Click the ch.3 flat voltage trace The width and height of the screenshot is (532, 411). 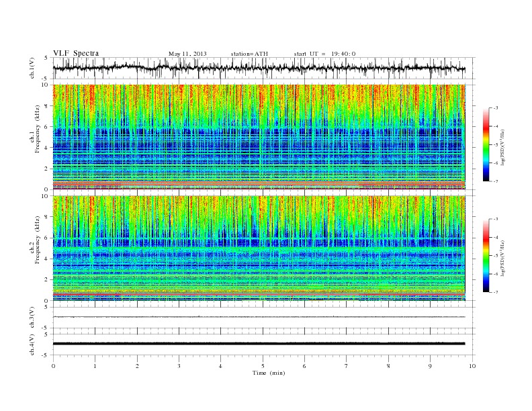[259, 317]
